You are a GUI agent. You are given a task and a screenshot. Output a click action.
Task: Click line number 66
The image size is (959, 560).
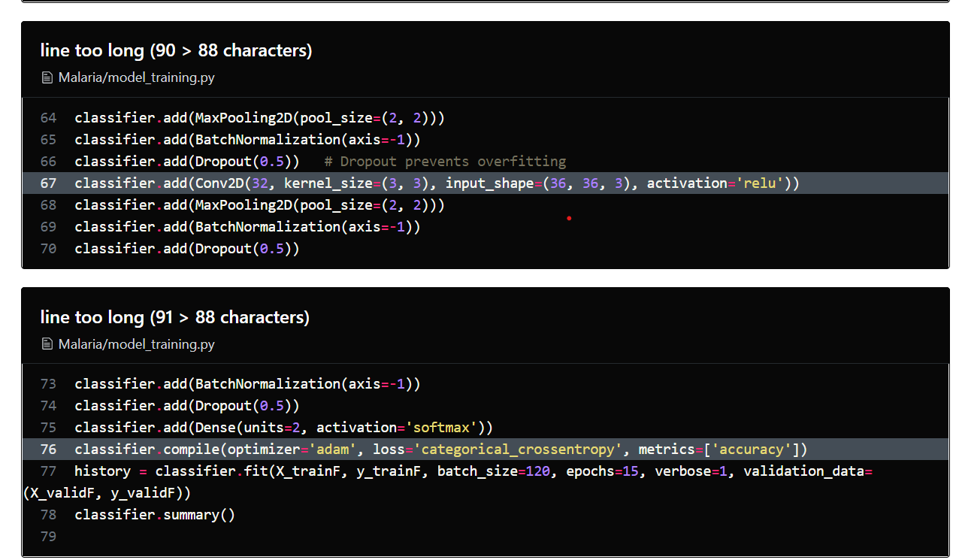pyautogui.click(x=48, y=162)
